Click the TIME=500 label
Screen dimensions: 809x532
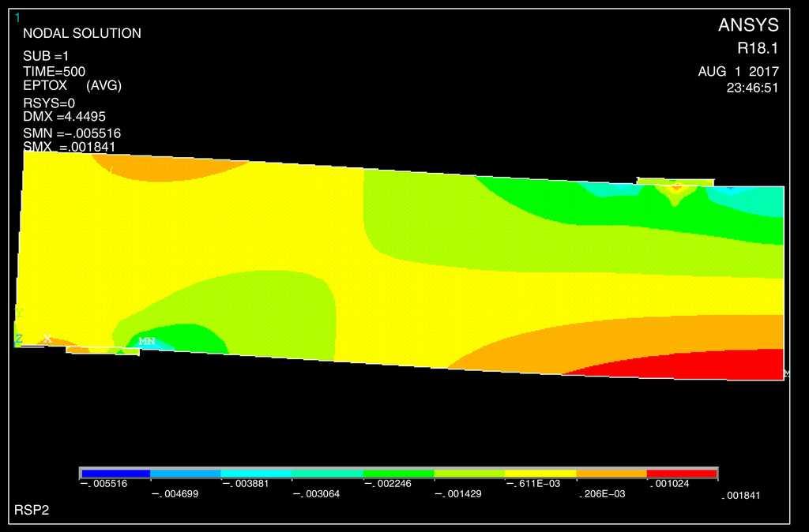(54, 71)
